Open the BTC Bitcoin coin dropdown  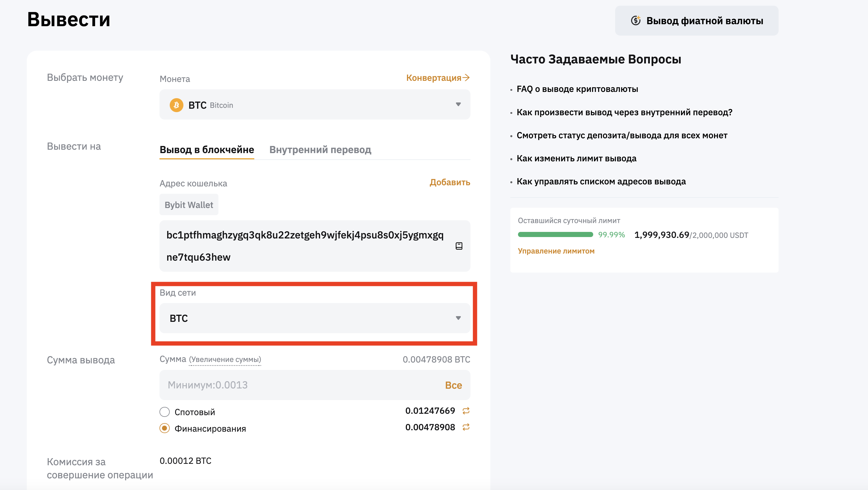pyautogui.click(x=314, y=105)
